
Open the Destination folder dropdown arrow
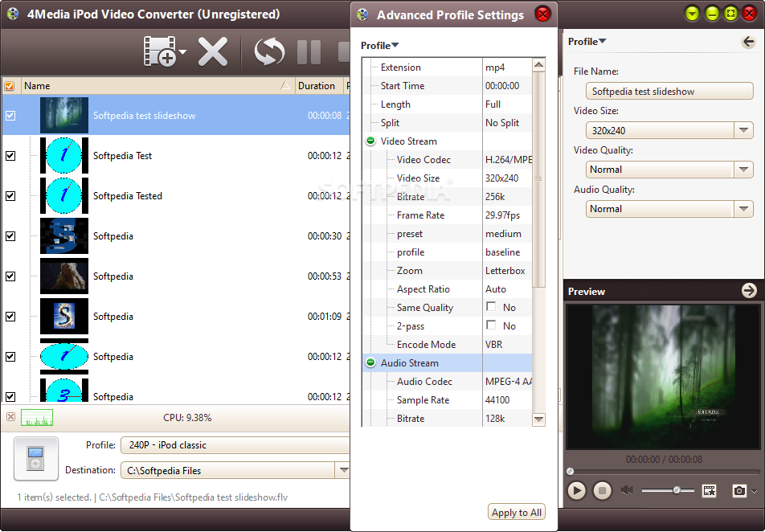pos(343,470)
